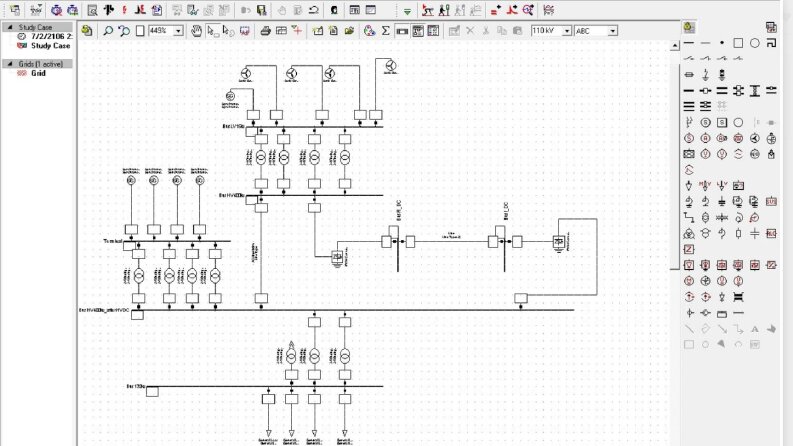
Task: Select the circle shape in drawing palette
Action: tap(755, 43)
